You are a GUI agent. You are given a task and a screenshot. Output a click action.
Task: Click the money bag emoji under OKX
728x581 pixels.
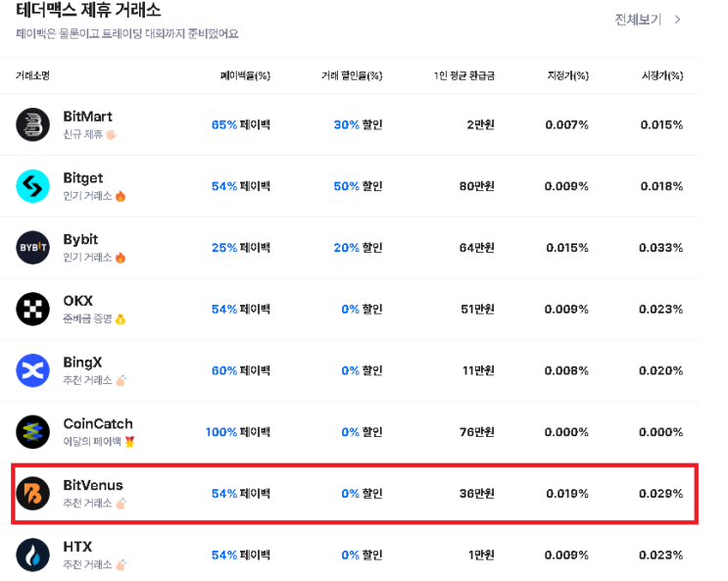tap(121, 319)
